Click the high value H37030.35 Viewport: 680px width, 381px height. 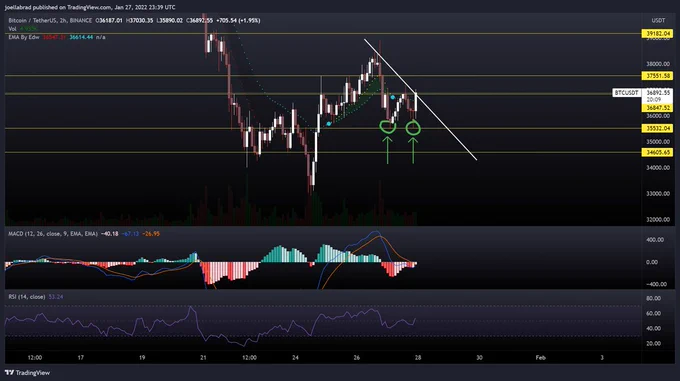click(x=139, y=20)
